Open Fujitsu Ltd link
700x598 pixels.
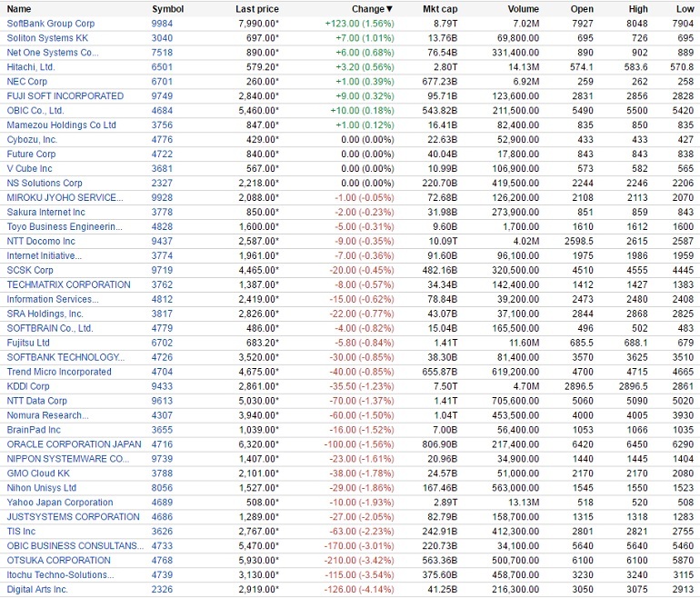coord(28,343)
